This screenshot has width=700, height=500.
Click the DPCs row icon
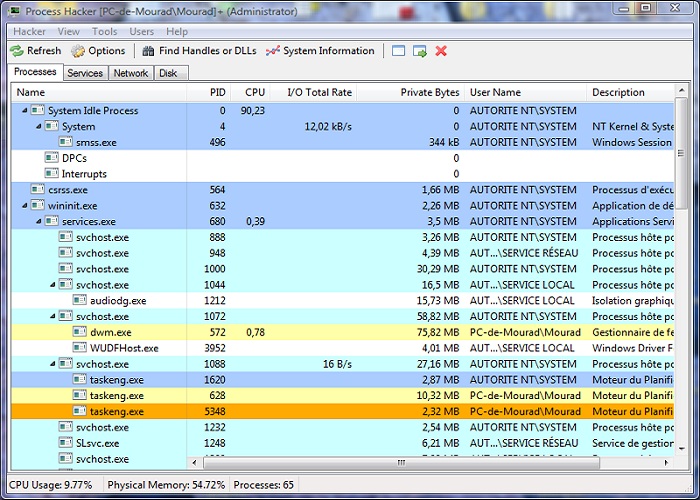tap(51, 158)
